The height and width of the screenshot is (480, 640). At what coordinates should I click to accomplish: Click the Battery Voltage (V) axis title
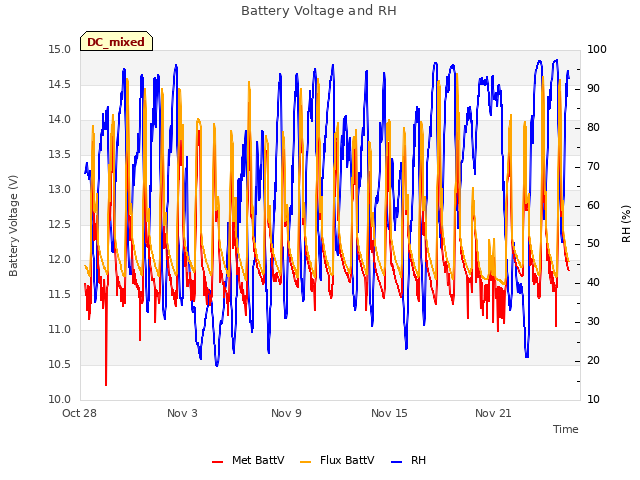click(13, 226)
